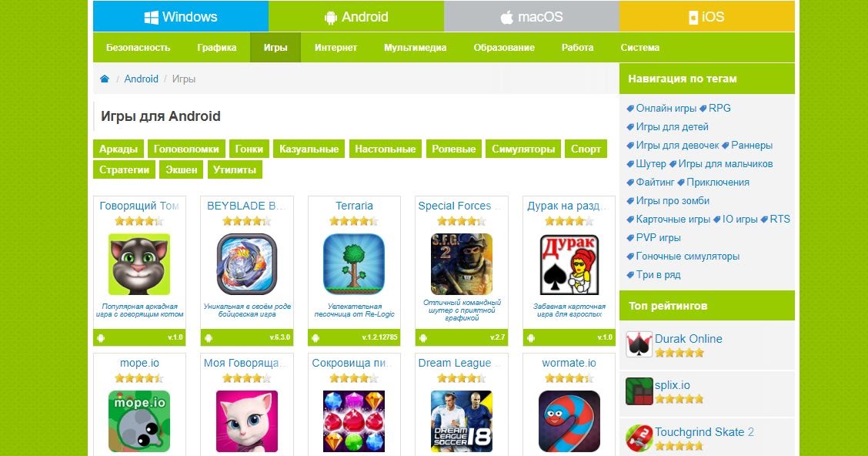Image resolution: width=868 pixels, height=456 pixels.
Task: Open the Онлайн игры tag link
Action: (666, 108)
